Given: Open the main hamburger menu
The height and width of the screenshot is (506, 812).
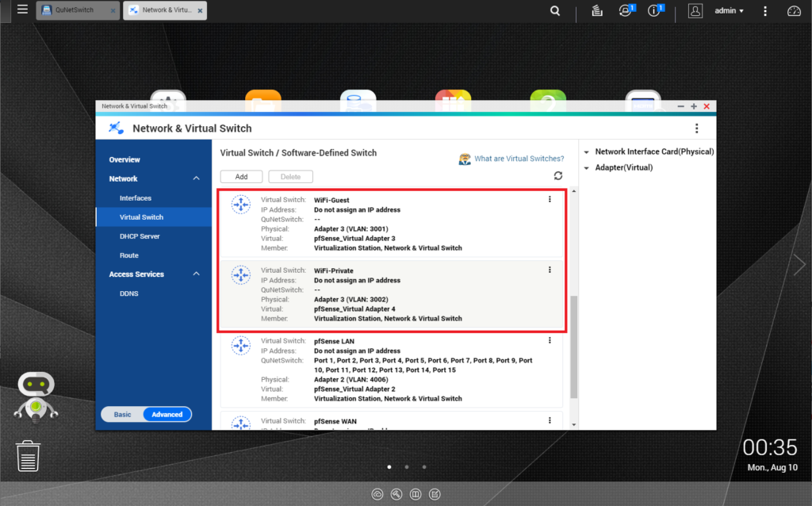Looking at the screenshot, I should click(22, 10).
